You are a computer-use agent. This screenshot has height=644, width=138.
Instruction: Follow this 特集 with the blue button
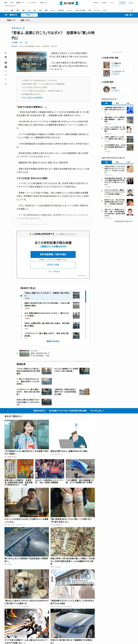click(x=29, y=15)
